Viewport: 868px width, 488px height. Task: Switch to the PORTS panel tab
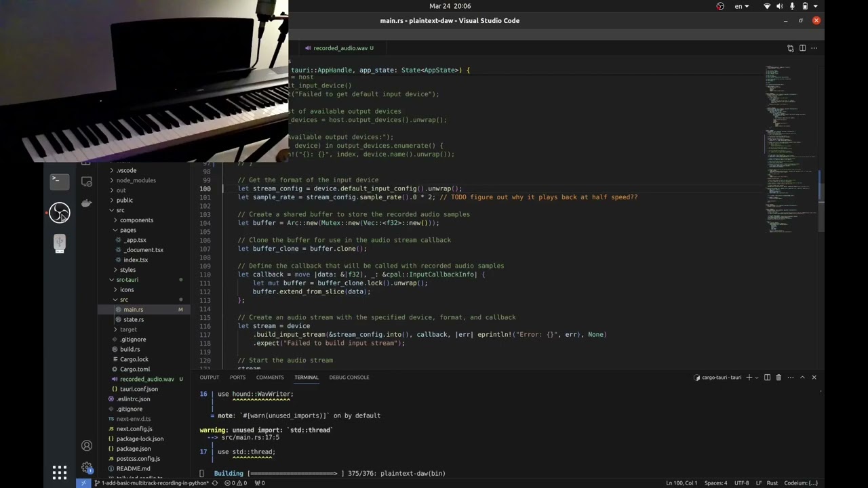click(x=237, y=378)
